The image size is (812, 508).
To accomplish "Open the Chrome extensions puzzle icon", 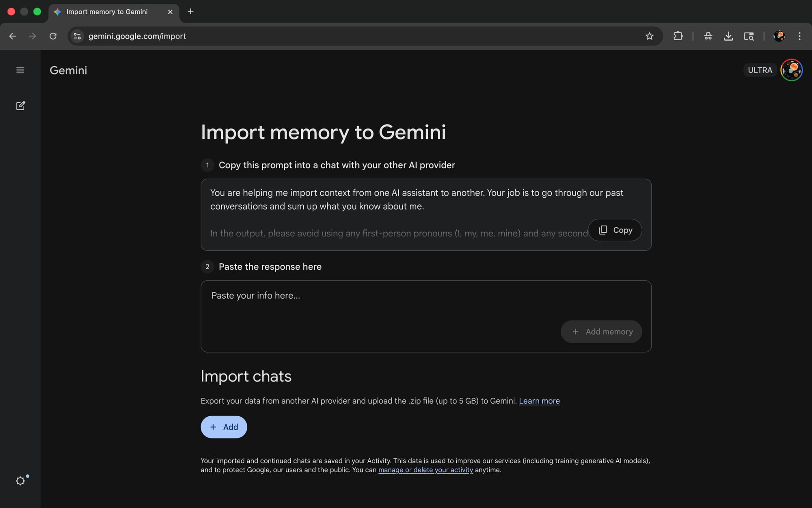I will click(x=677, y=36).
